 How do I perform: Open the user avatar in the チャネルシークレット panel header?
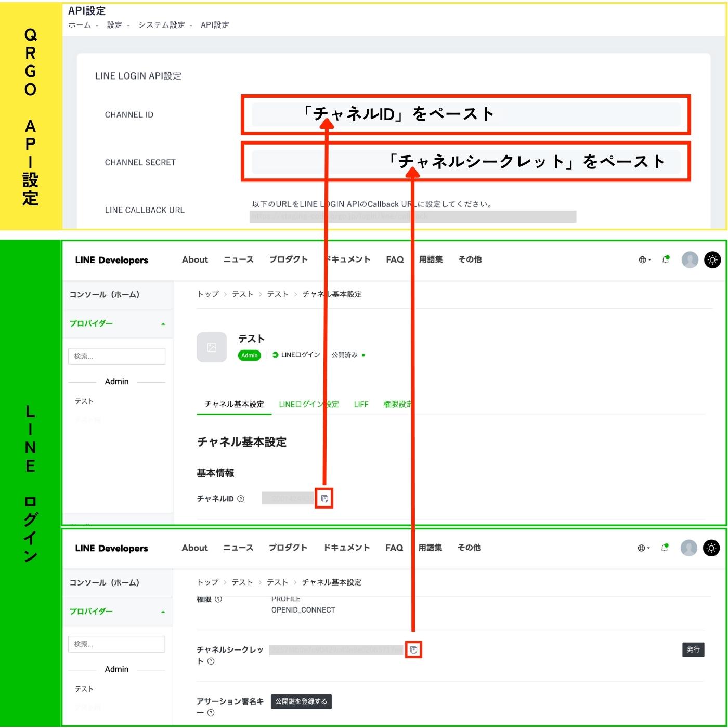[689, 548]
